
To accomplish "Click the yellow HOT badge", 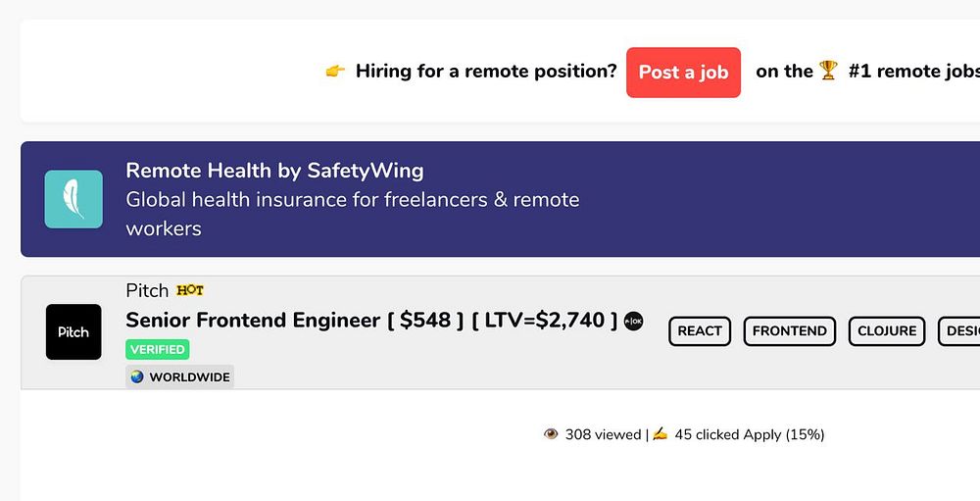I will 190,290.
